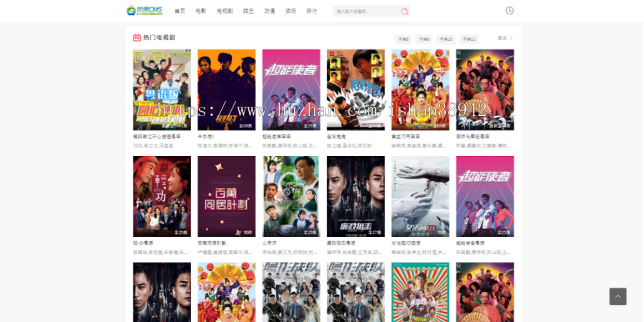Open the 心冤师 poster image
Viewport: 644px width, 322px height.
tap(291, 196)
